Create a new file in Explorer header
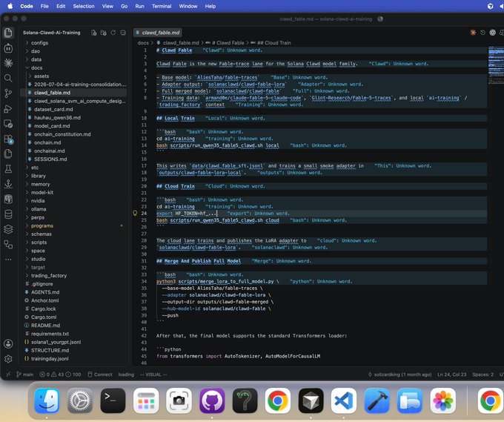This screenshot has height=422, width=504. (x=94, y=33)
